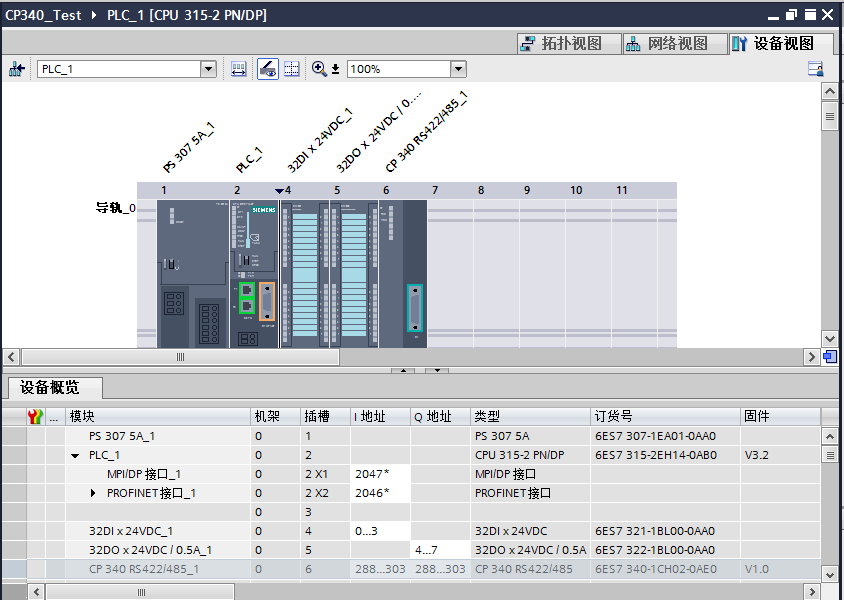This screenshot has height=600, width=844.
Task: Expand the PROFINET接口_1 row
Action: [93, 493]
